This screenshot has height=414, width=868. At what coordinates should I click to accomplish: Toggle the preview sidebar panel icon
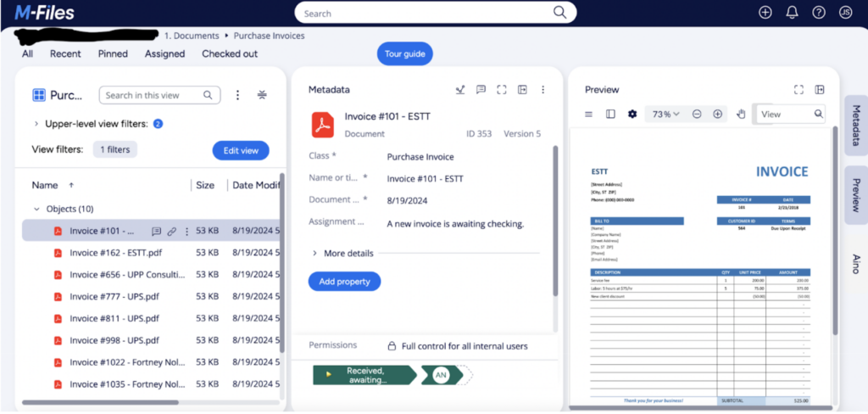point(610,115)
